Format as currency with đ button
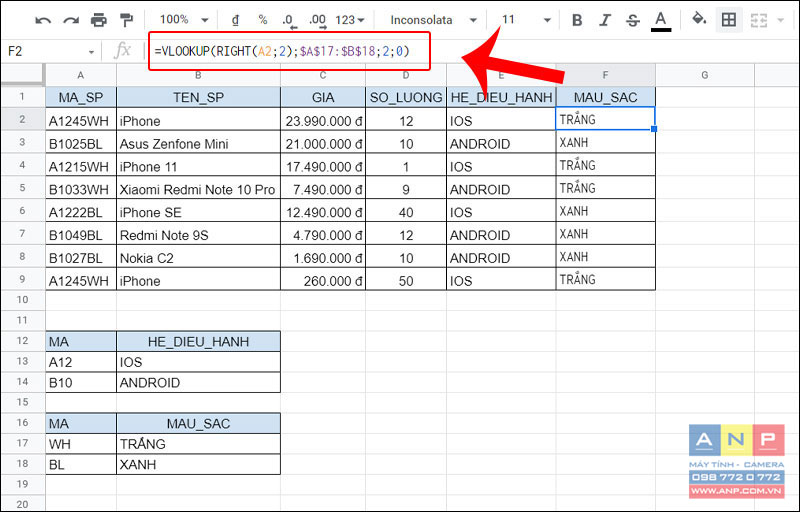Image resolution: width=800 pixels, height=512 pixels. coord(235,20)
